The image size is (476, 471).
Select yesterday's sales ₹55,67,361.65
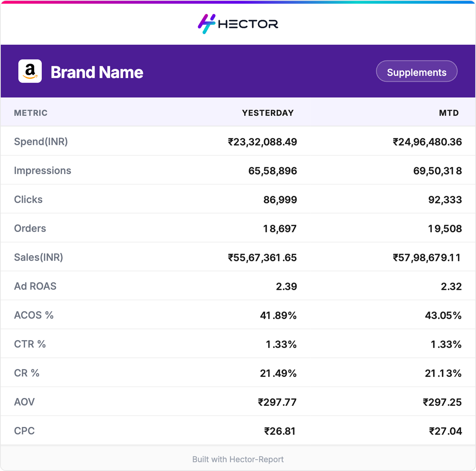tap(262, 258)
